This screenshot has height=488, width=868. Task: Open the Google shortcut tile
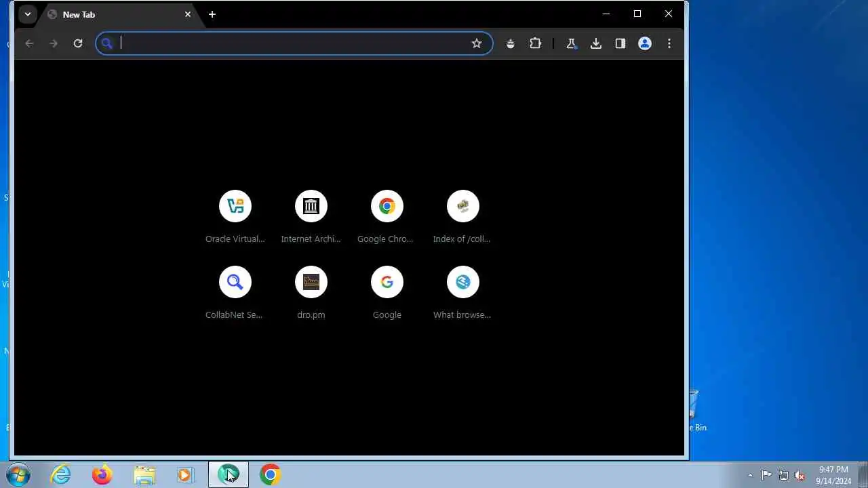point(387,293)
